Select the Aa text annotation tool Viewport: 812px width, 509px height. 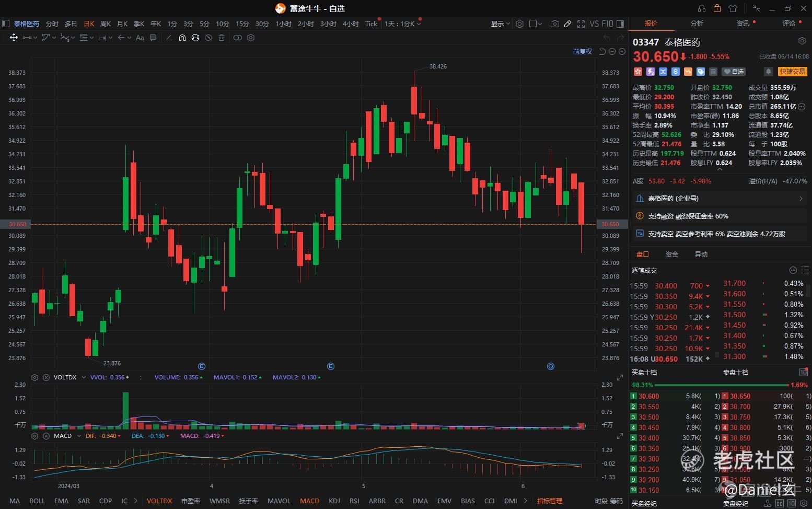[140, 38]
